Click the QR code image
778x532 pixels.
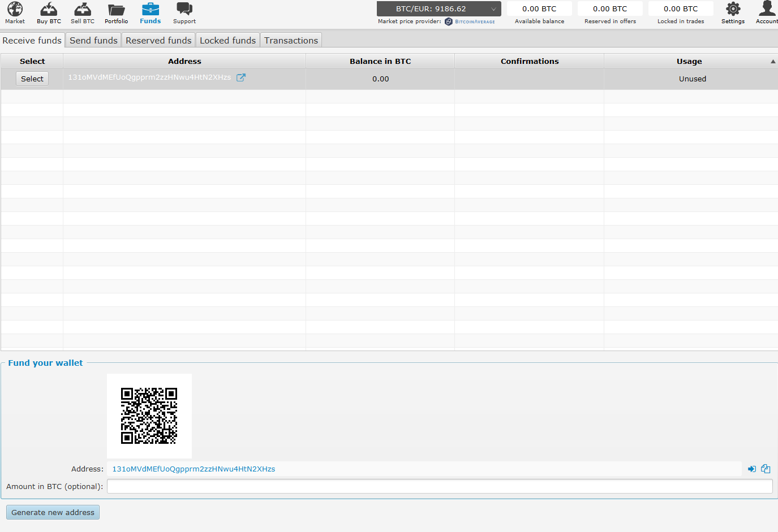pyautogui.click(x=149, y=416)
